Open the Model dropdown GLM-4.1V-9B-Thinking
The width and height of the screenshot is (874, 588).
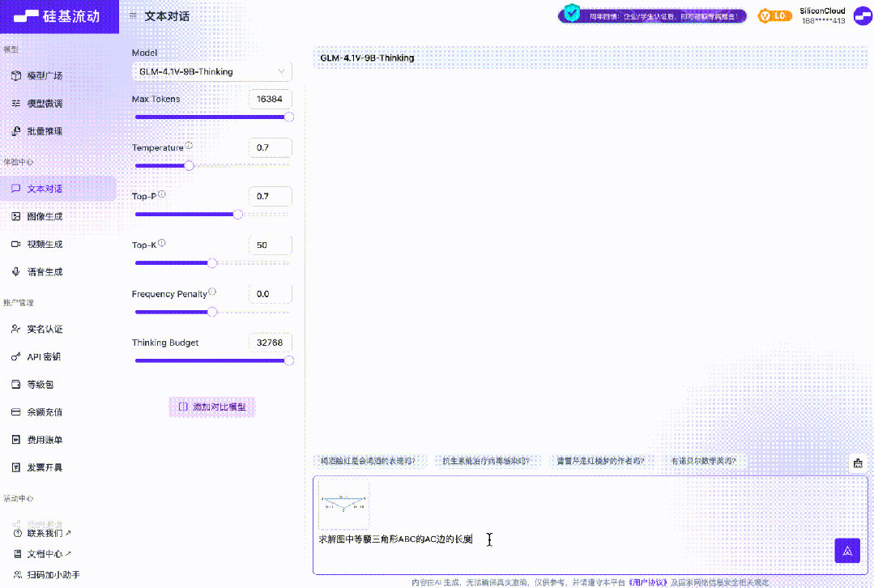click(211, 71)
